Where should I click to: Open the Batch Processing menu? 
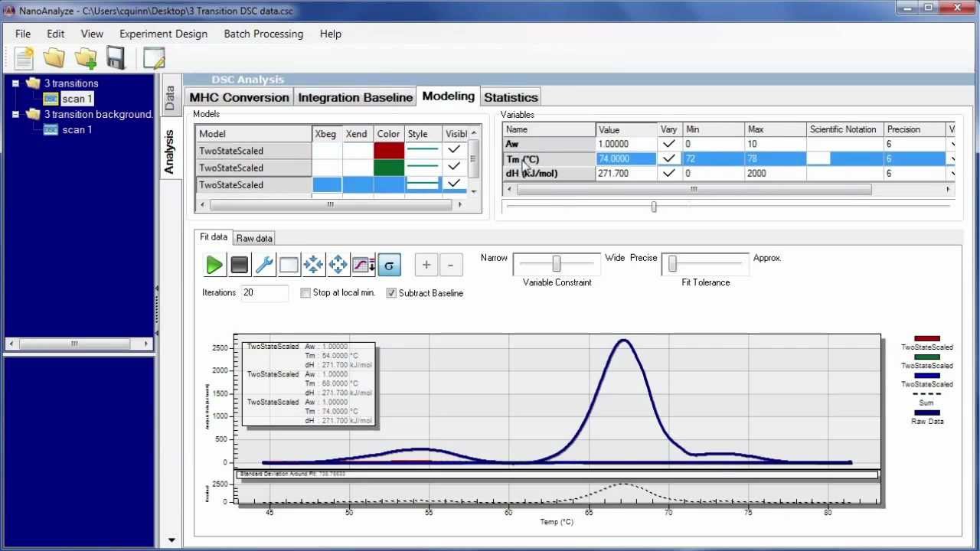pos(263,34)
